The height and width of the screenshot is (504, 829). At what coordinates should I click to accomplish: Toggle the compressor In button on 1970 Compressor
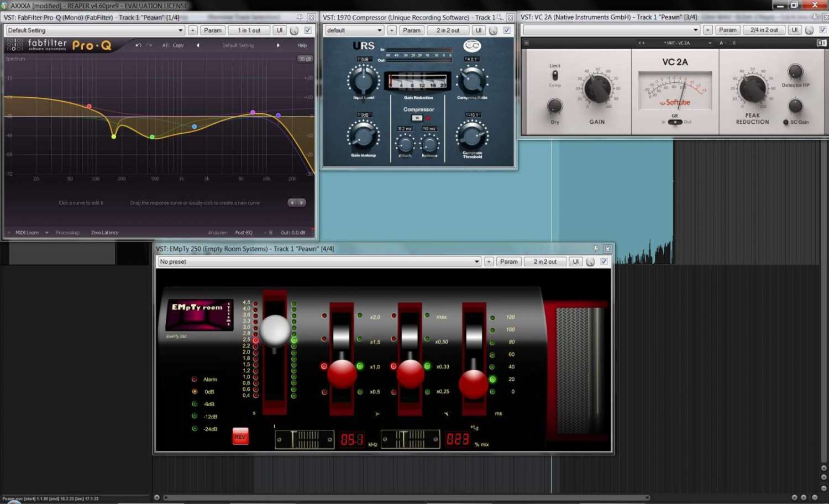point(417,118)
